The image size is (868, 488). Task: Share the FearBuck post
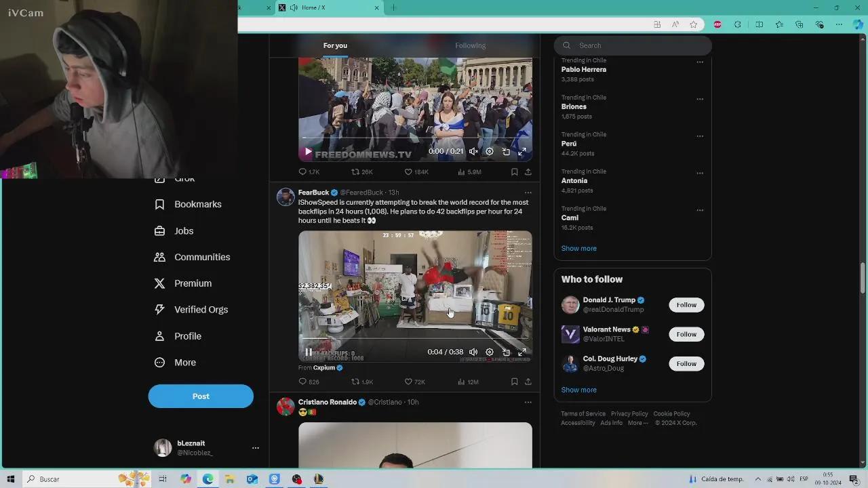click(x=528, y=382)
